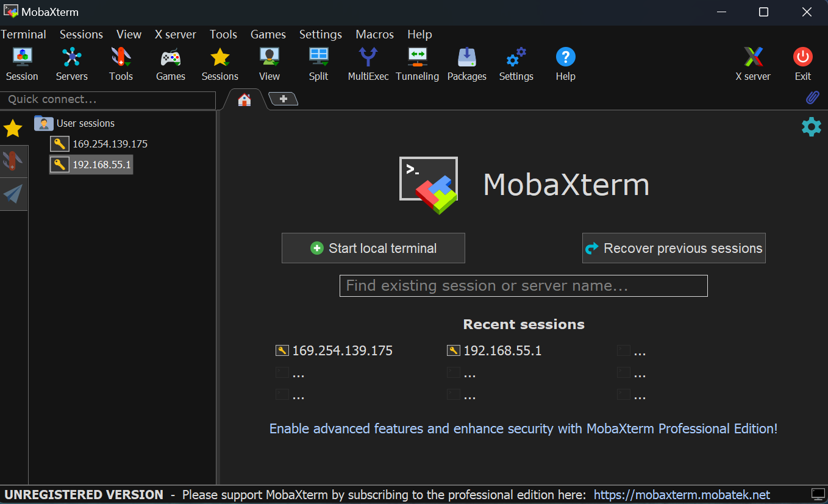828x504 pixels.
Task: Open recent session 169.254.139.175
Action: (x=334, y=350)
